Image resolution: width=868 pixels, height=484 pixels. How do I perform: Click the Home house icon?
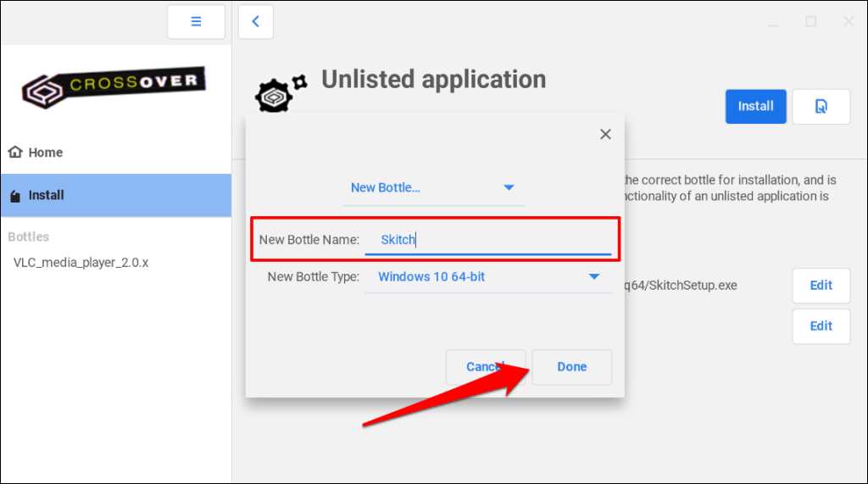coord(15,152)
